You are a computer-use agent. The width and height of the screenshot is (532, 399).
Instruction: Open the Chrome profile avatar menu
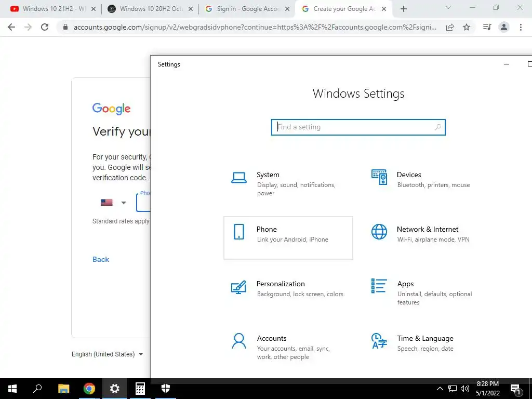tap(504, 27)
